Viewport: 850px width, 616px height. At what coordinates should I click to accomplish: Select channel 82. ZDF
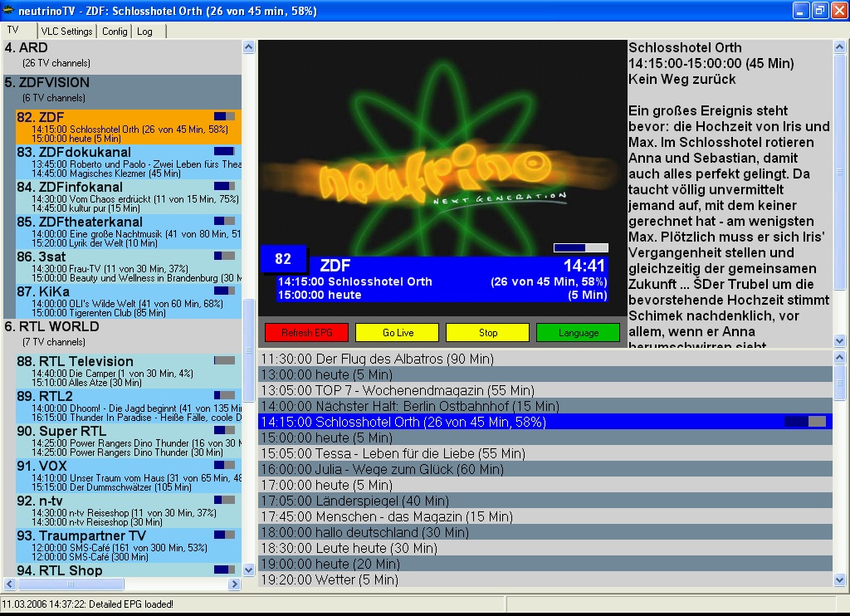point(129,127)
